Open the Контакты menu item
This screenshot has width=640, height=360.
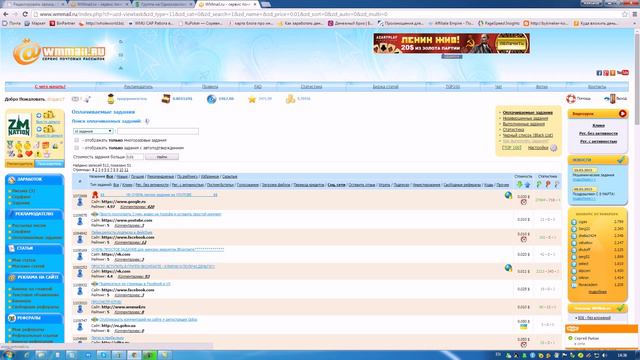(597, 87)
